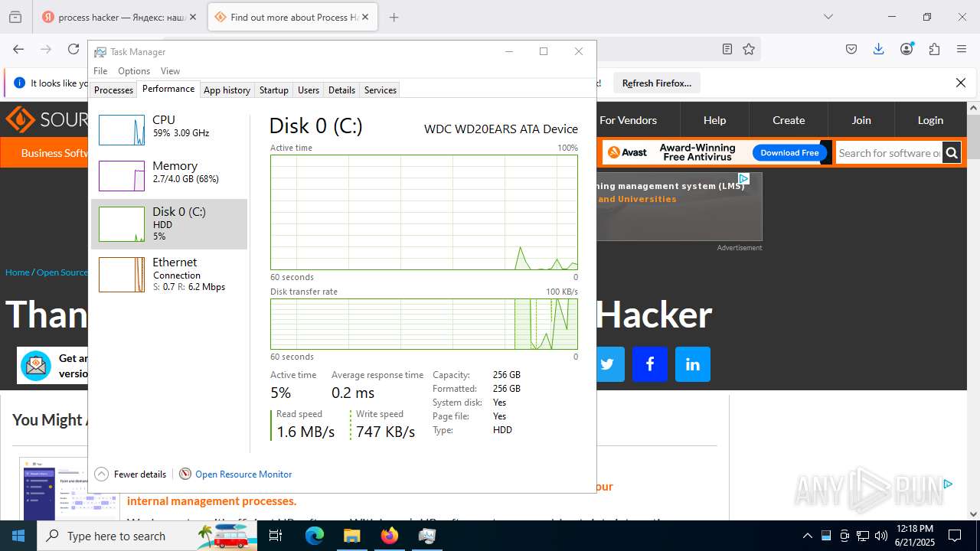Click the newsletter envelope icon
Viewport: 980px width, 551px height.
point(36,366)
